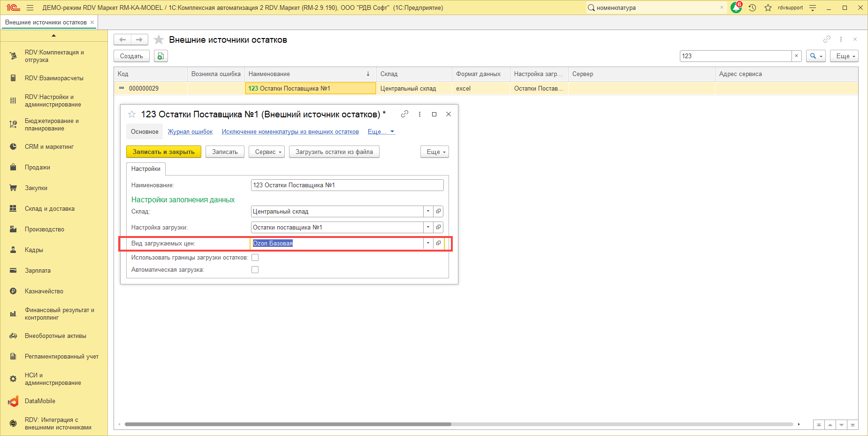This screenshot has width=868, height=436.
Task: Switch to the Журнал ошибок tab
Action: (x=190, y=132)
